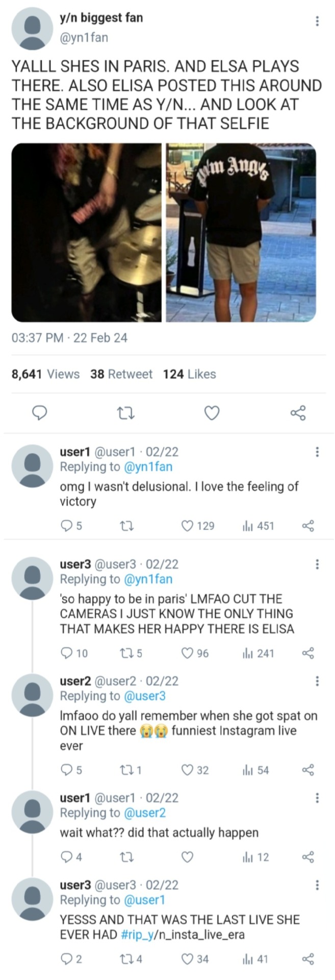Open comments on user3's Paris reply
The image size is (335, 980).
click(67, 653)
